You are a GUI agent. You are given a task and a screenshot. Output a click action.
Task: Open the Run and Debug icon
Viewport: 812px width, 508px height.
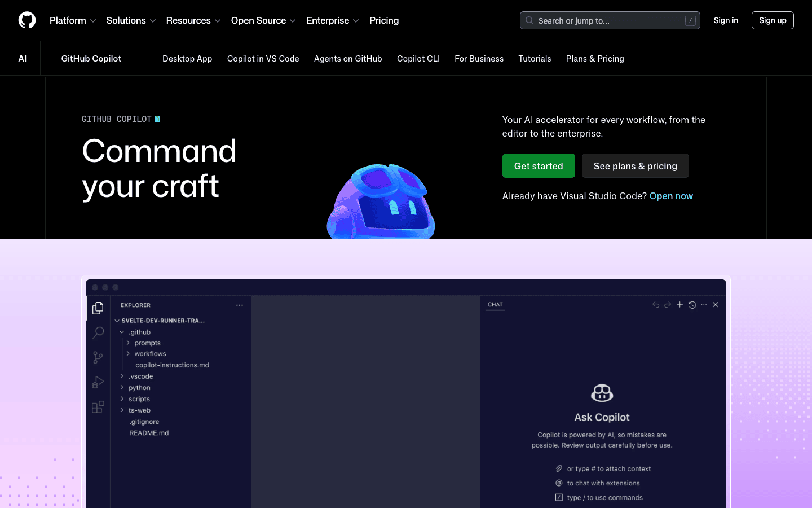pos(98,382)
